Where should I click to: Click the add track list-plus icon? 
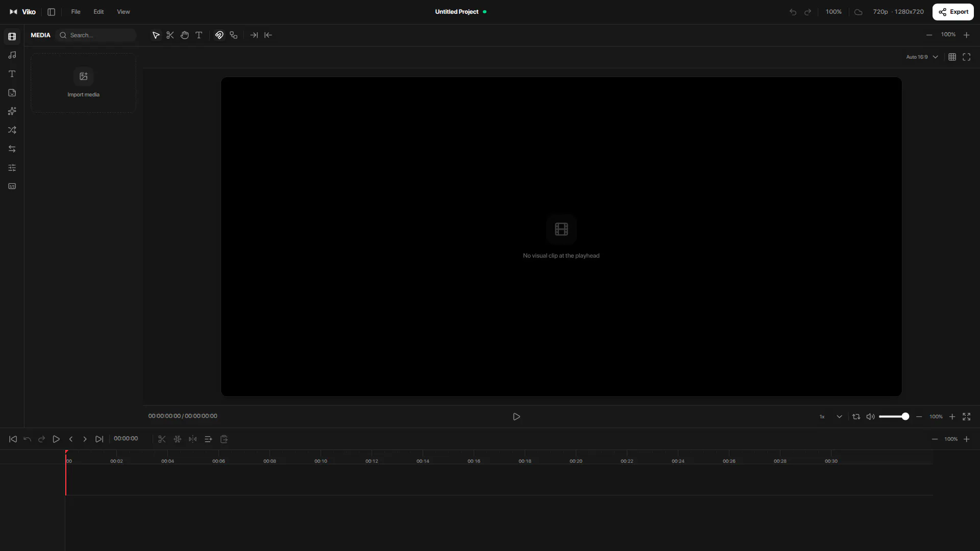pos(208,439)
